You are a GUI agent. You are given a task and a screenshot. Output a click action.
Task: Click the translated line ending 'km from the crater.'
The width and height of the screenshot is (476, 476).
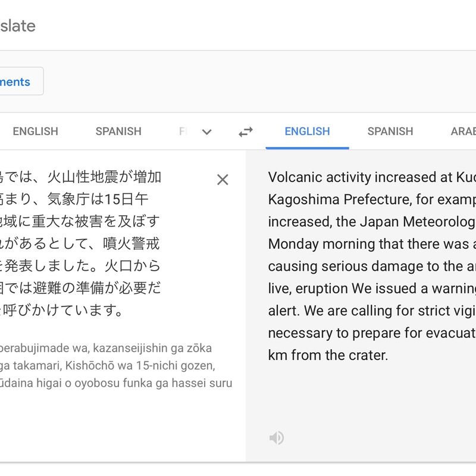pyautogui.click(x=328, y=355)
